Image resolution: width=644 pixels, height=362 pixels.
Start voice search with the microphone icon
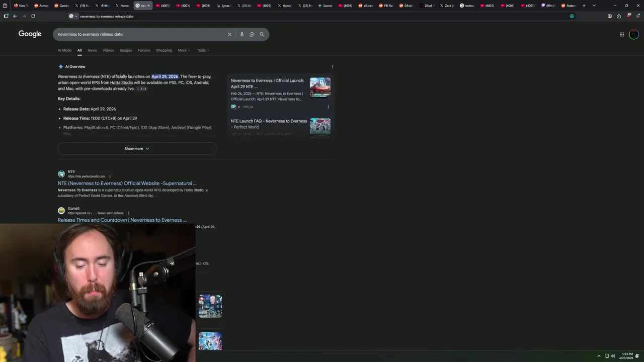[242, 34]
